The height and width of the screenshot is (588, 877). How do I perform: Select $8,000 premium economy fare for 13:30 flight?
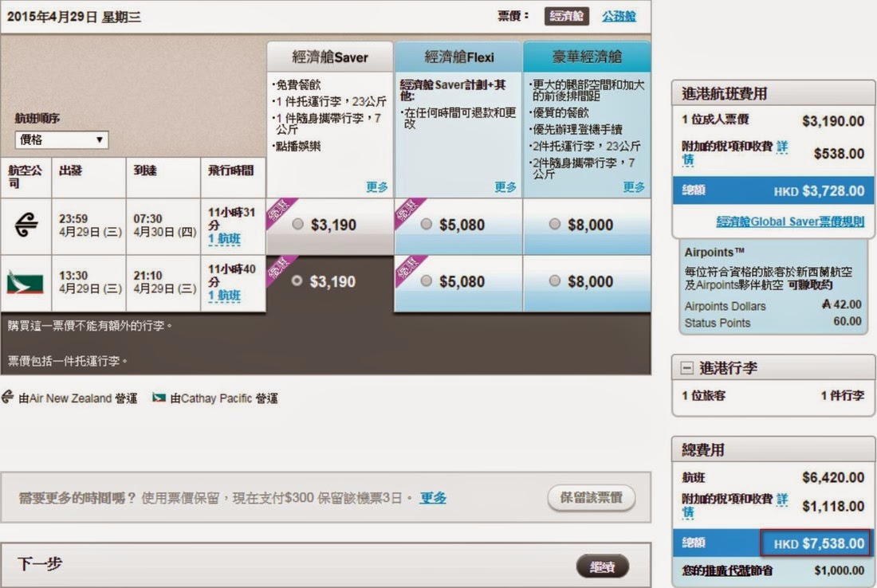click(x=554, y=281)
